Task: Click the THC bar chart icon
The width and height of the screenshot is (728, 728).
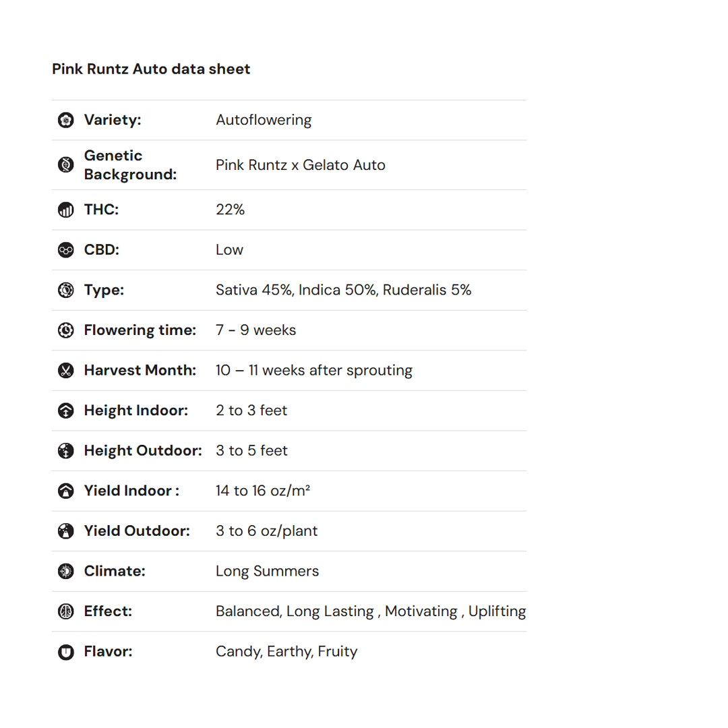Action: point(65,210)
